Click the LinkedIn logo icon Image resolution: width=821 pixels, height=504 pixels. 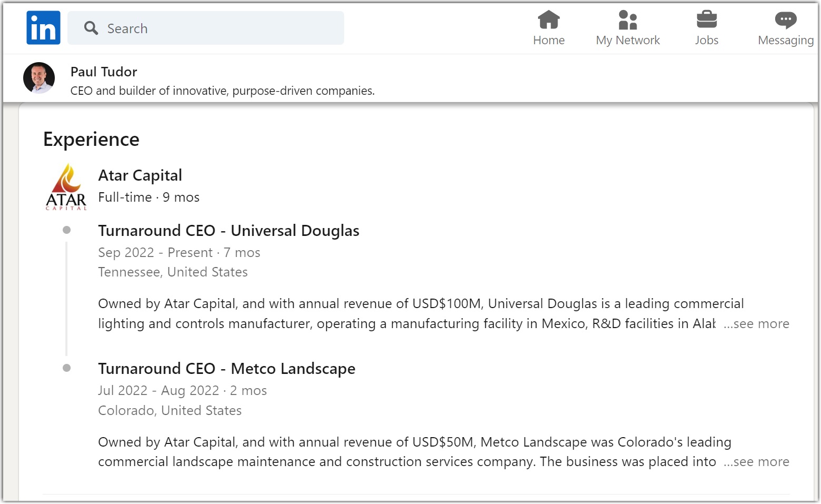click(43, 28)
